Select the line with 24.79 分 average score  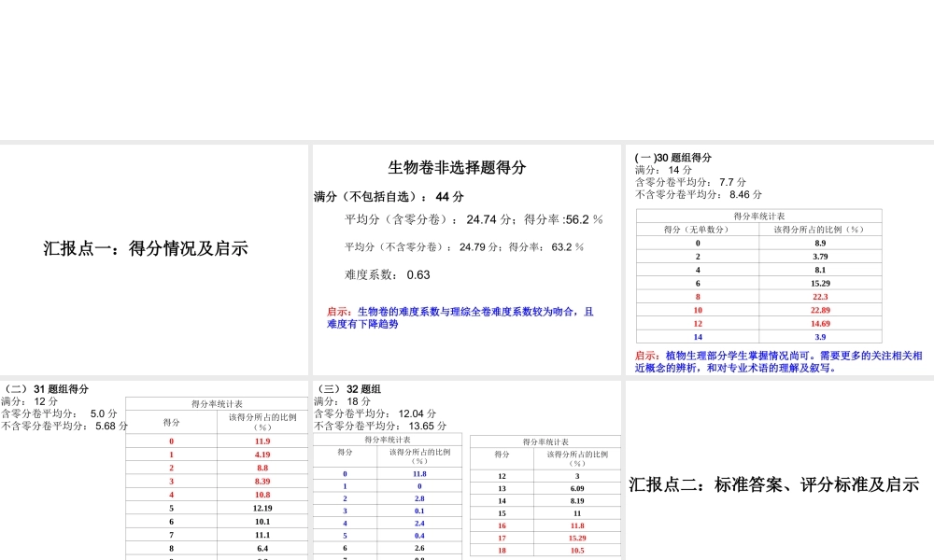tap(464, 247)
